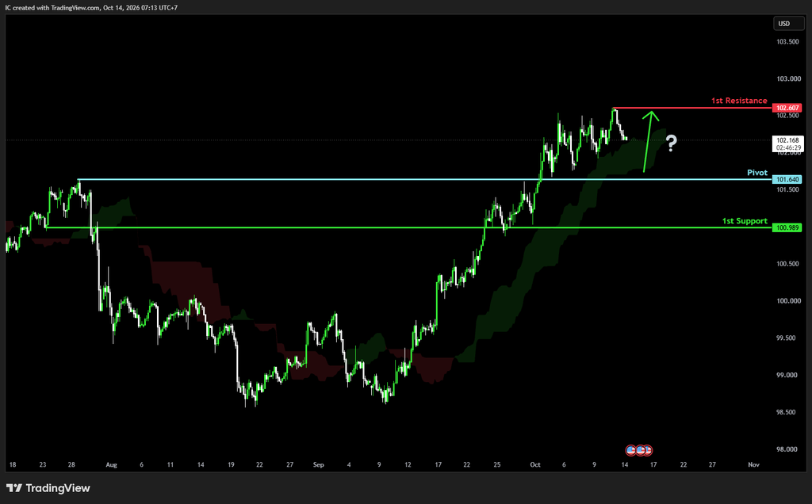Image resolution: width=812 pixels, height=504 pixels.
Task: Select the green support horizontal line
Action: click(409, 227)
